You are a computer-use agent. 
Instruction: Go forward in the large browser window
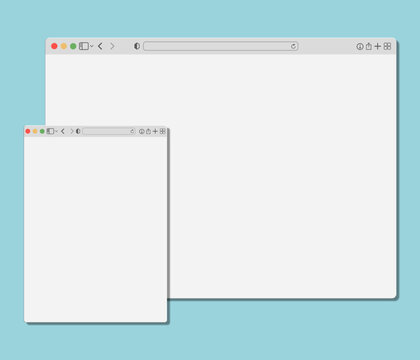pyautogui.click(x=112, y=46)
